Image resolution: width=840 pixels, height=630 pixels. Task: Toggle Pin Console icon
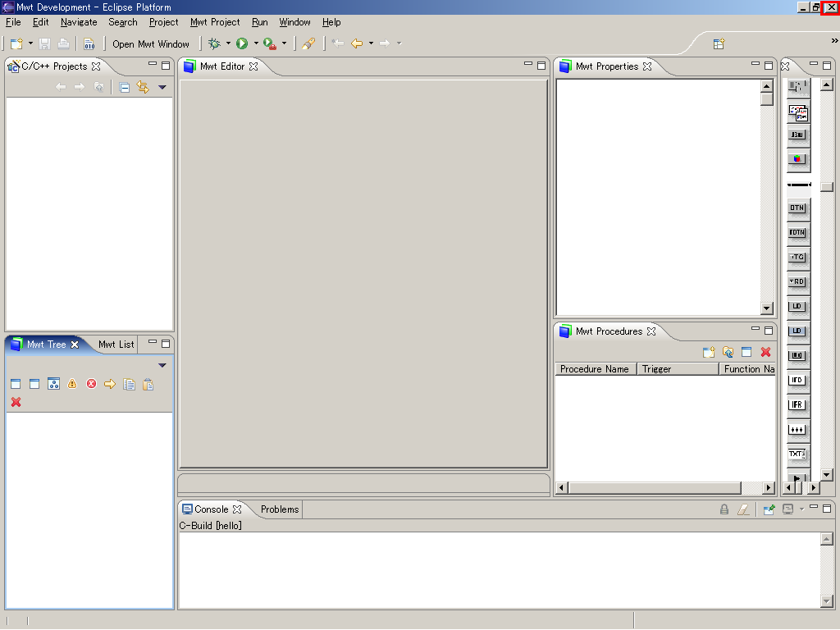click(769, 509)
